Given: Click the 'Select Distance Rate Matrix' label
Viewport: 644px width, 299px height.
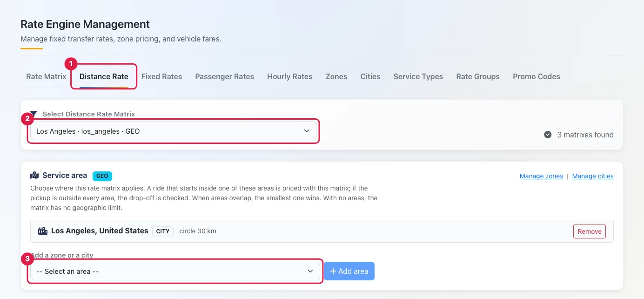Looking at the screenshot, I should (x=89, y=114).
